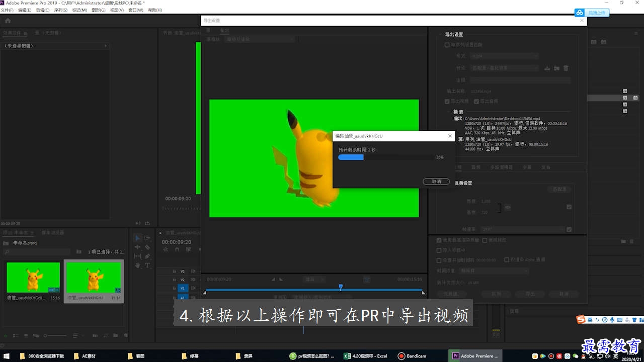The image size is (644, 362).
Task: Open the Clip (剪辑) menu
Action: click(43, 10)
